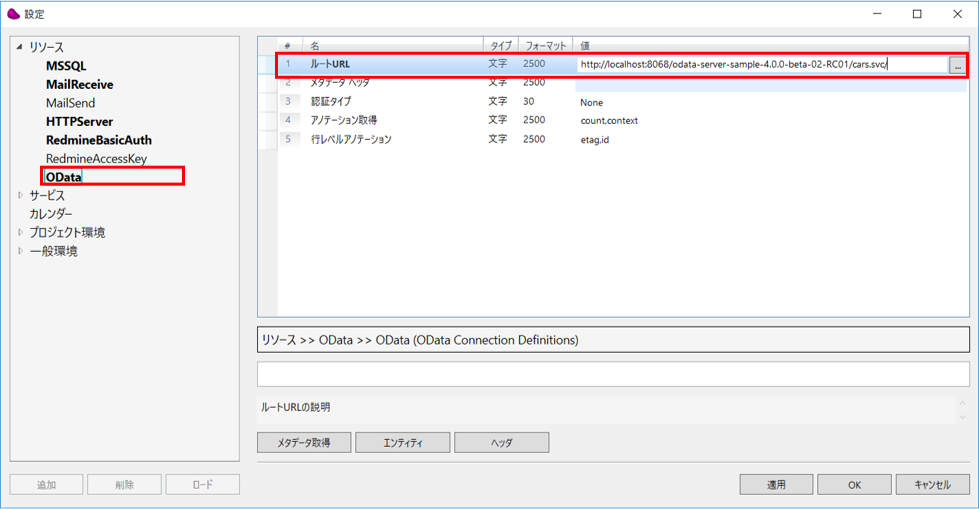The height and width of the screenshot is (509, 979).
Task: Select HTTPServer in the resource list
Action: (x=79, y=122)
